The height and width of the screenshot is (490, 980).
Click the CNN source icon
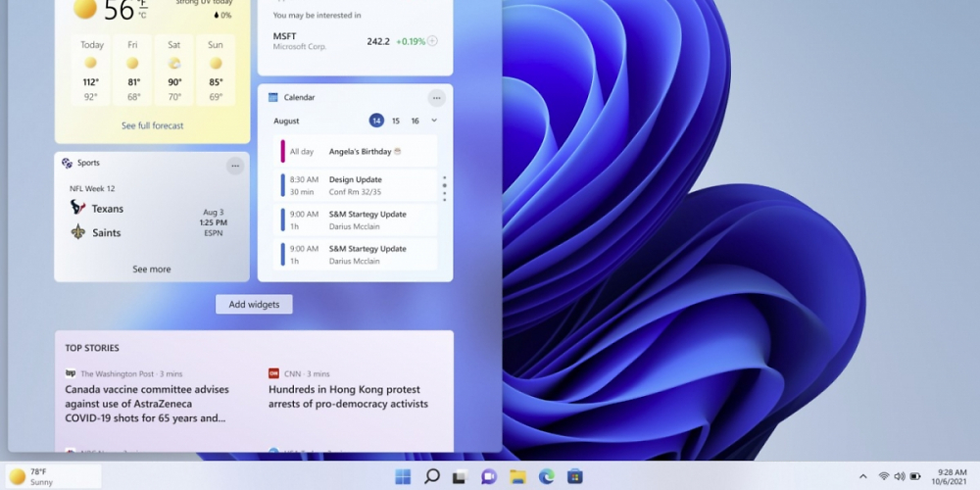pos(273,373)
